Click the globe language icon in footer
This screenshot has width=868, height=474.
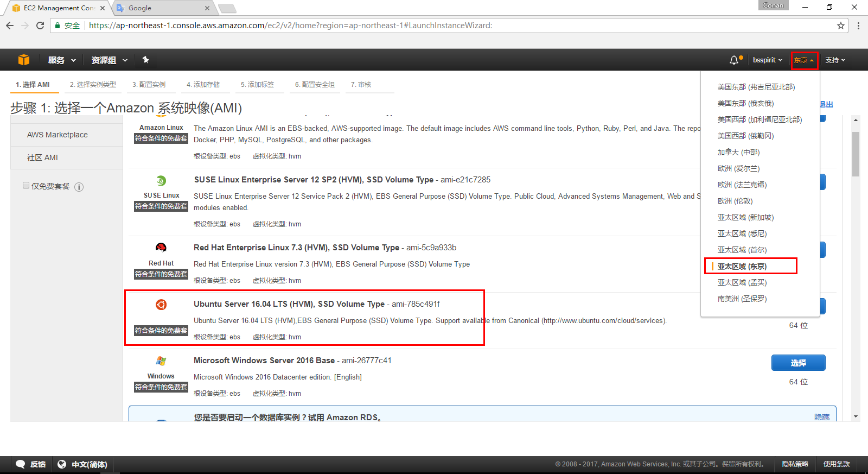(62, 464)
